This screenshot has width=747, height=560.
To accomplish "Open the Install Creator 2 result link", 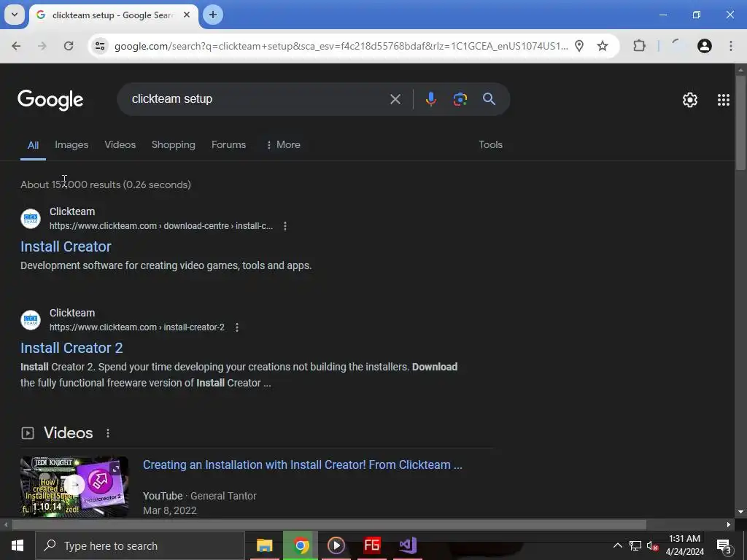I will 71,348.
